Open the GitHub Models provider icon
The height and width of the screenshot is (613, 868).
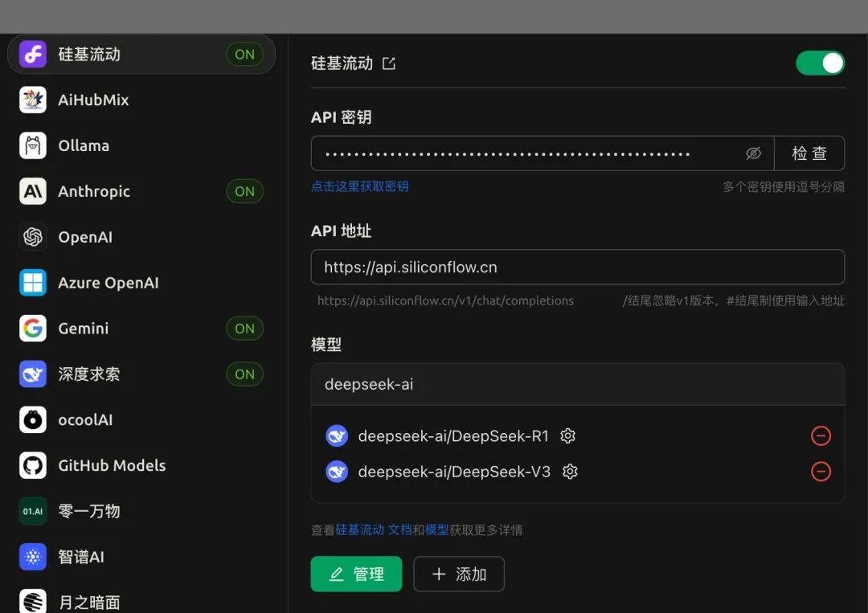(33, 465)
